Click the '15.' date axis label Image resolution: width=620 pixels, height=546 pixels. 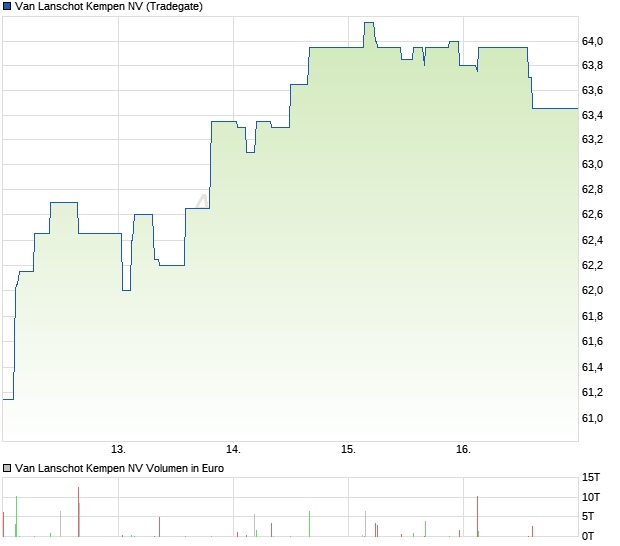[x=348, y=450]
